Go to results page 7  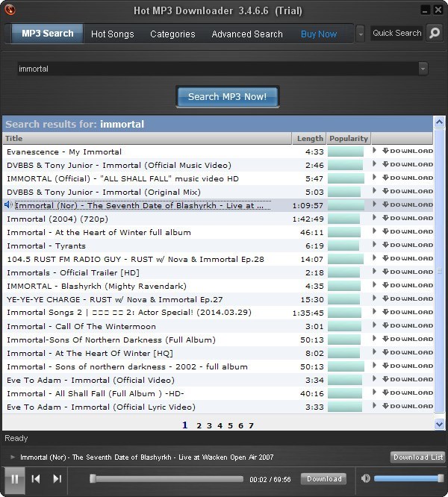click(251, 425)
